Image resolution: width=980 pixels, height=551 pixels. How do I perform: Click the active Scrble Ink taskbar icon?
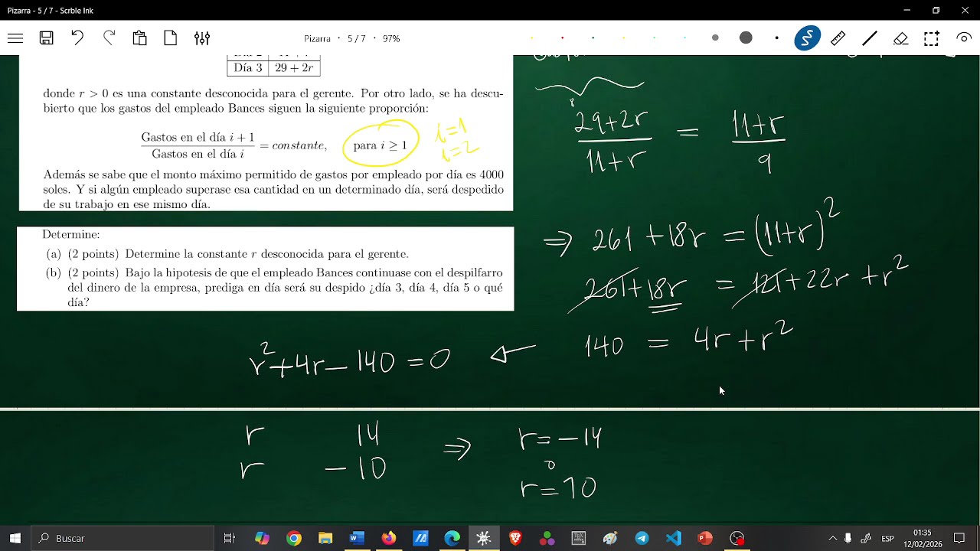coord(484,538)
